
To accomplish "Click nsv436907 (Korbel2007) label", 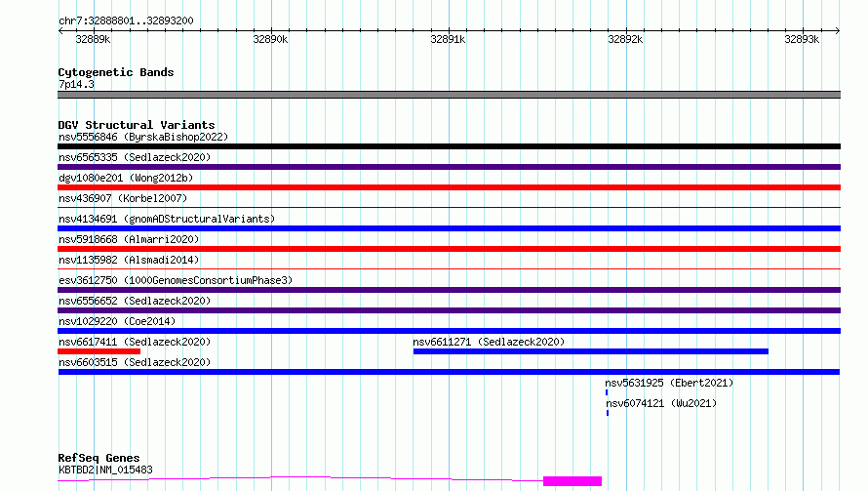I will tap(123, 198).
